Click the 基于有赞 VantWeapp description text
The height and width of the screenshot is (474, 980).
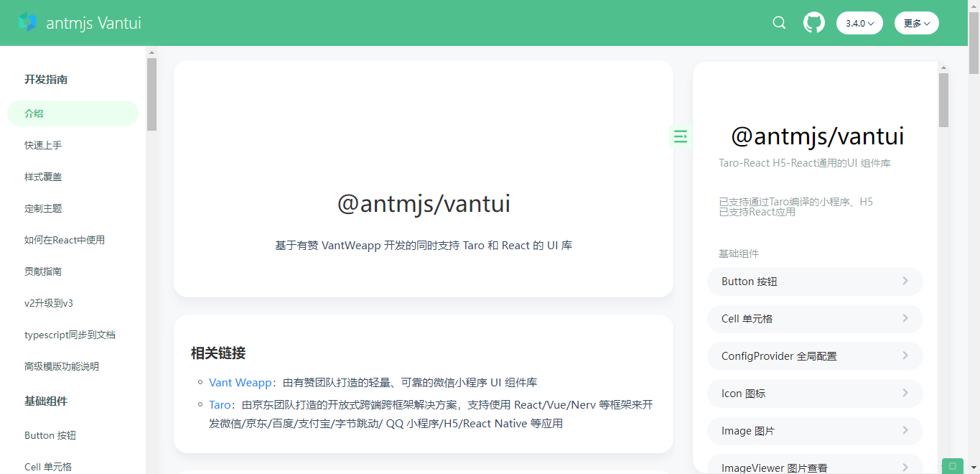424,246
